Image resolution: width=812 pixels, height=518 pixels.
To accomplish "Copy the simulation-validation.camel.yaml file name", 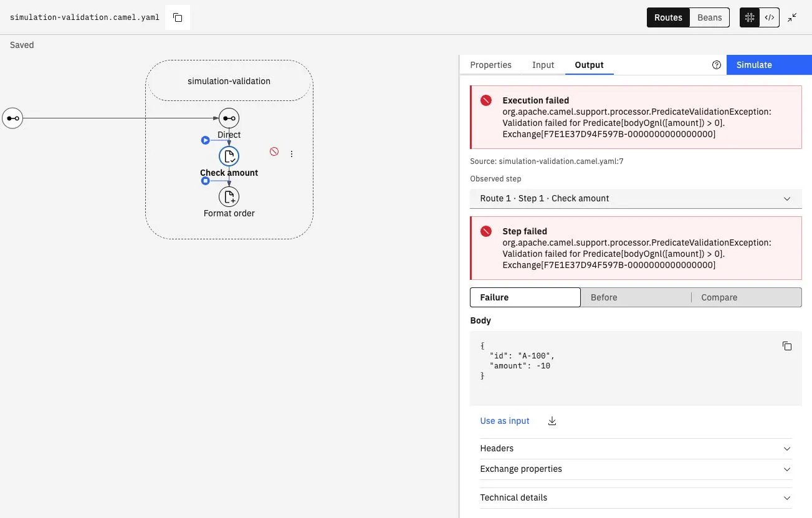I will 178,17.
